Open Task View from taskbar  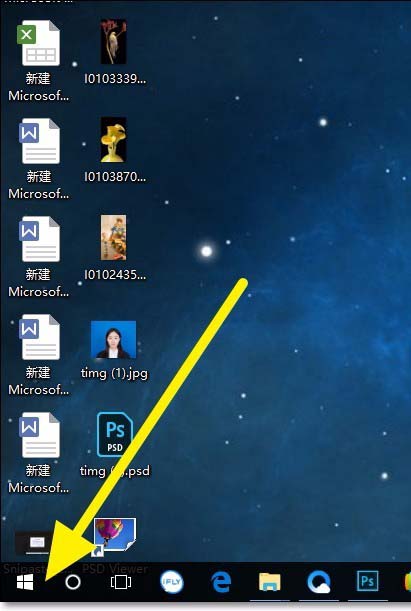click(121, 583)
